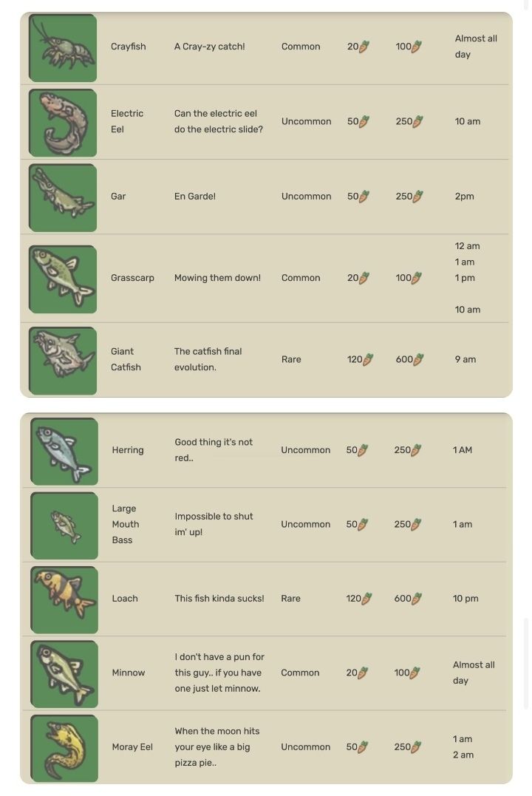The height and width of the screenshot is (796, 532).
Task: Open the Moray Eel icon
Action: [x=64, y=748]
